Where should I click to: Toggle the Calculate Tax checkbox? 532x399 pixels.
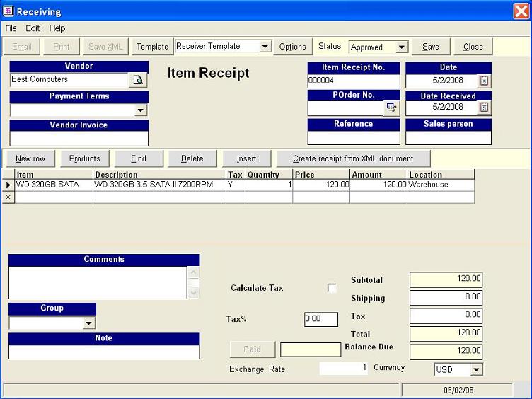tap(332, 288)
